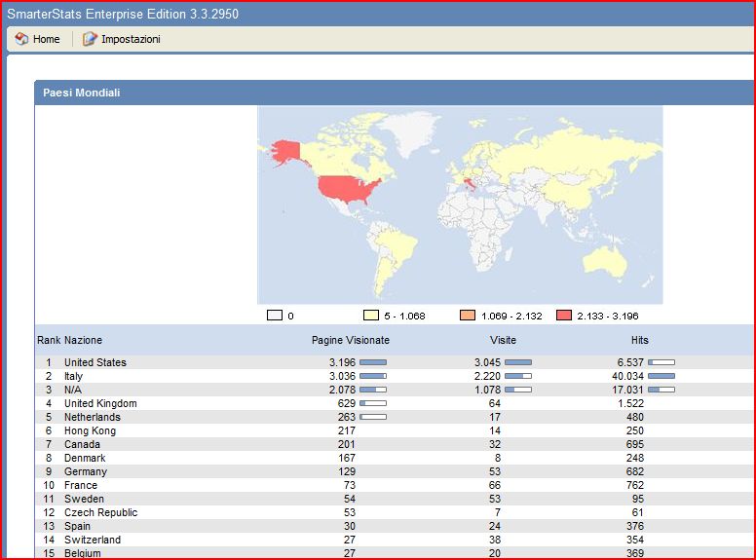Select the N/A country row
This screenshot has width=756, height=560.
(394, 390)
